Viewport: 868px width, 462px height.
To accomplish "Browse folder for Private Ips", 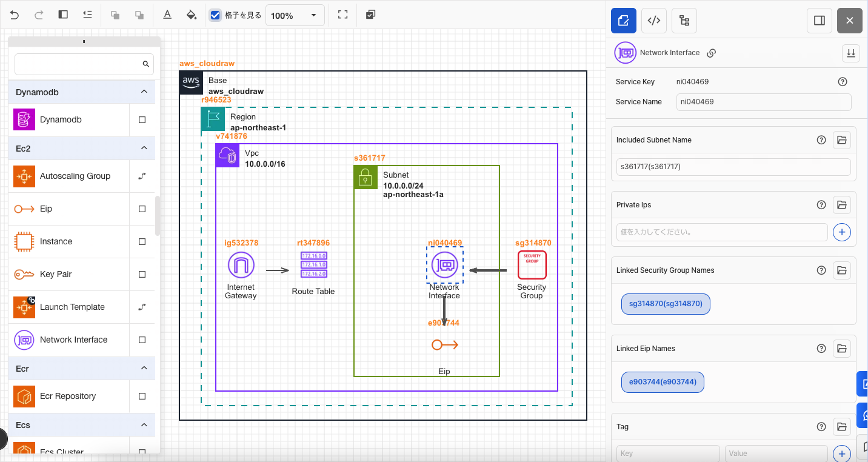I will (x=842, y=205).
